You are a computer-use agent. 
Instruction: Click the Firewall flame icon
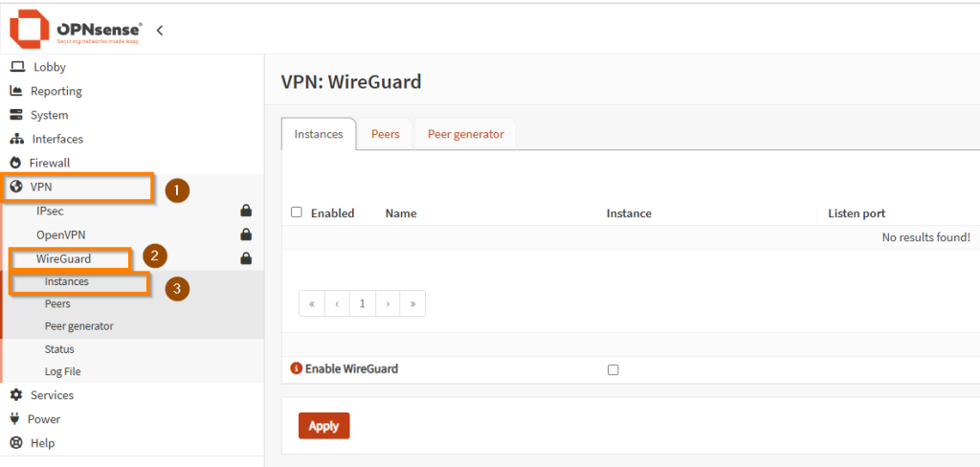click(x=15, y=163)
